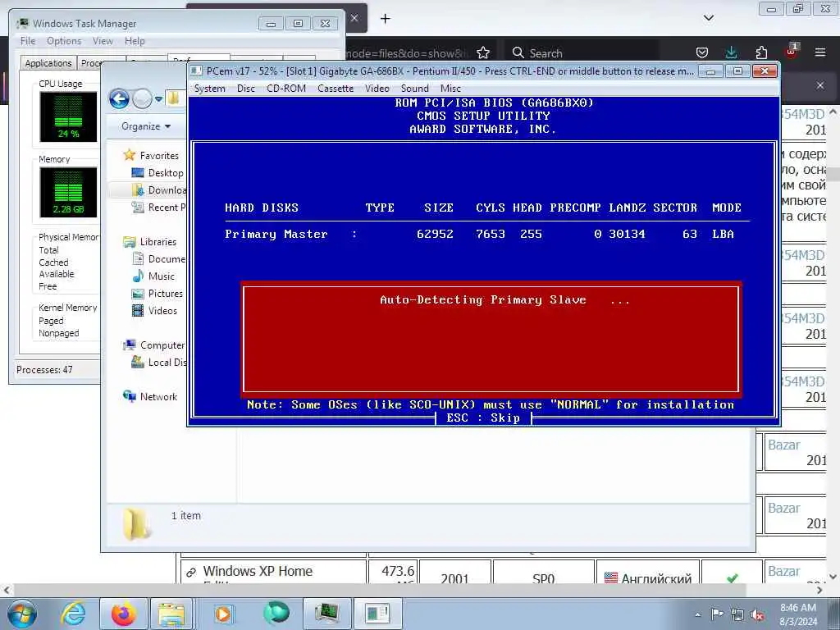840x630 pixels.
Task: Click the Task Manager title bar icon
Action: click(x=23, y=23)
